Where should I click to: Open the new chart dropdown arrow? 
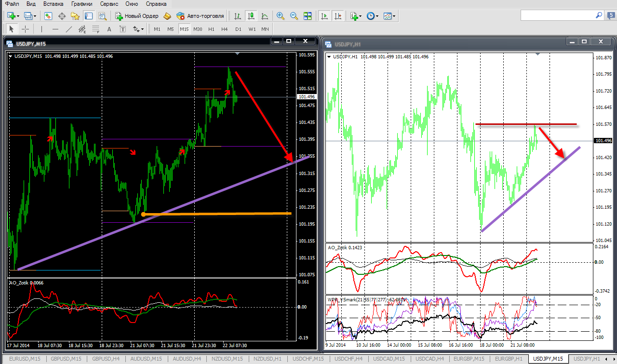(18, 16)
